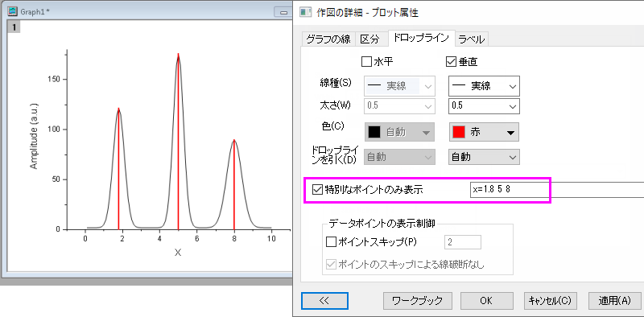Click the red drop line at x=8
Viewport: 644px width, 317px height.
pyautogui.click(x=234, y=185)
